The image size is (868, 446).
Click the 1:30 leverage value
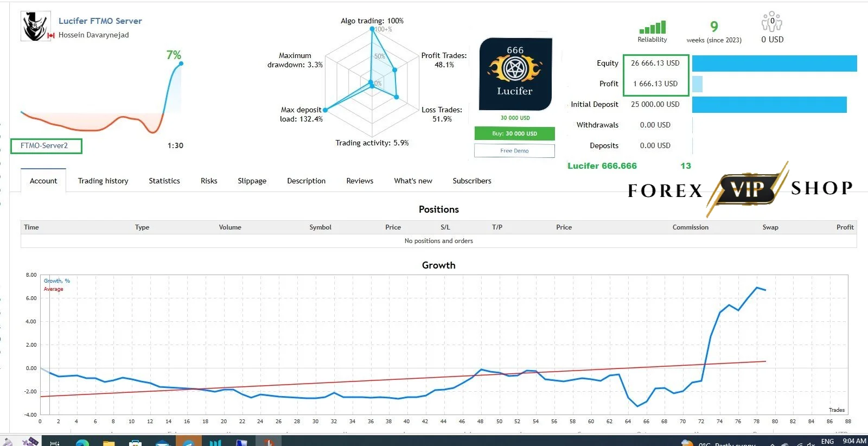tap(175, 145)
